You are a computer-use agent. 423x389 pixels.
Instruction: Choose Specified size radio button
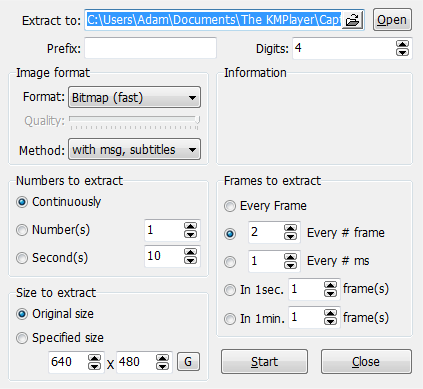(22, 338)
